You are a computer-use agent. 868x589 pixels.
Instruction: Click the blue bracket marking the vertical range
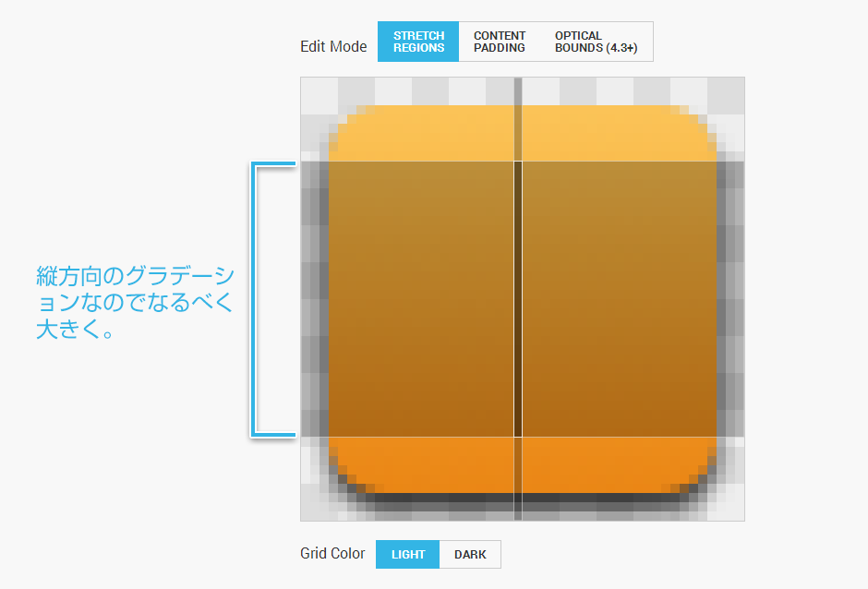point(273,299)
